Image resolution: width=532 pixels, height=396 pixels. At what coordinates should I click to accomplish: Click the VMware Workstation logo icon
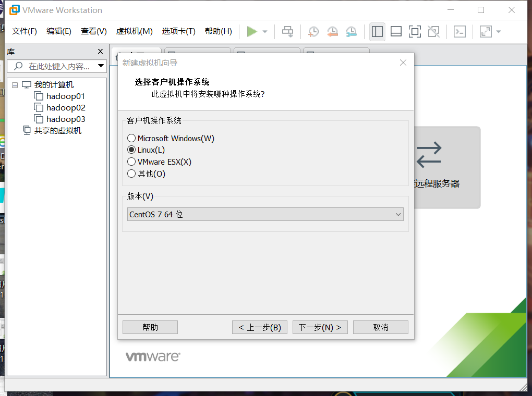pos(15,10)
